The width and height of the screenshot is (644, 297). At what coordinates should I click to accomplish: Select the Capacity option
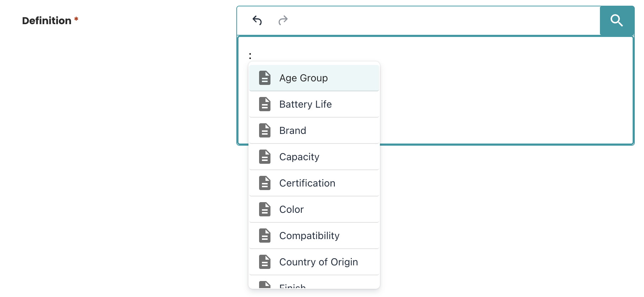[x=299, y=157]
